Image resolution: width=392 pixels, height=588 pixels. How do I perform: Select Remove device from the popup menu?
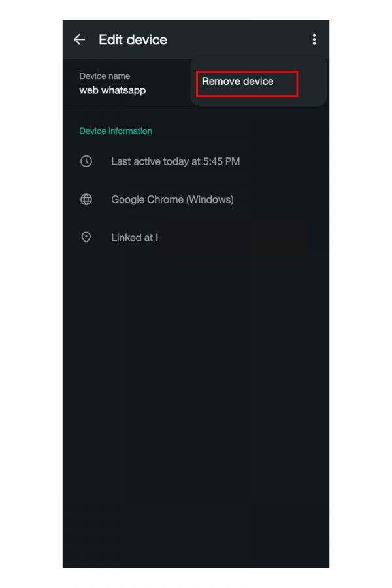pyautogui.click(x=237, y=82)
